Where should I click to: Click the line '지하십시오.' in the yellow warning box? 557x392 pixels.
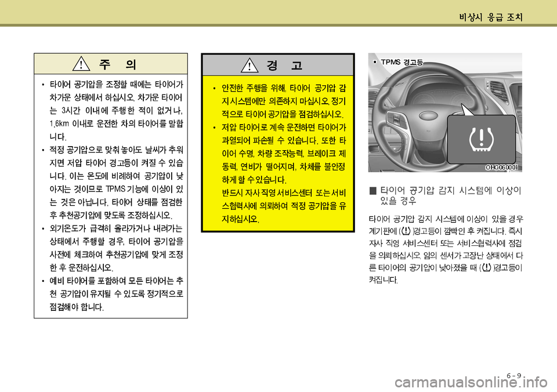click(240, 219)
